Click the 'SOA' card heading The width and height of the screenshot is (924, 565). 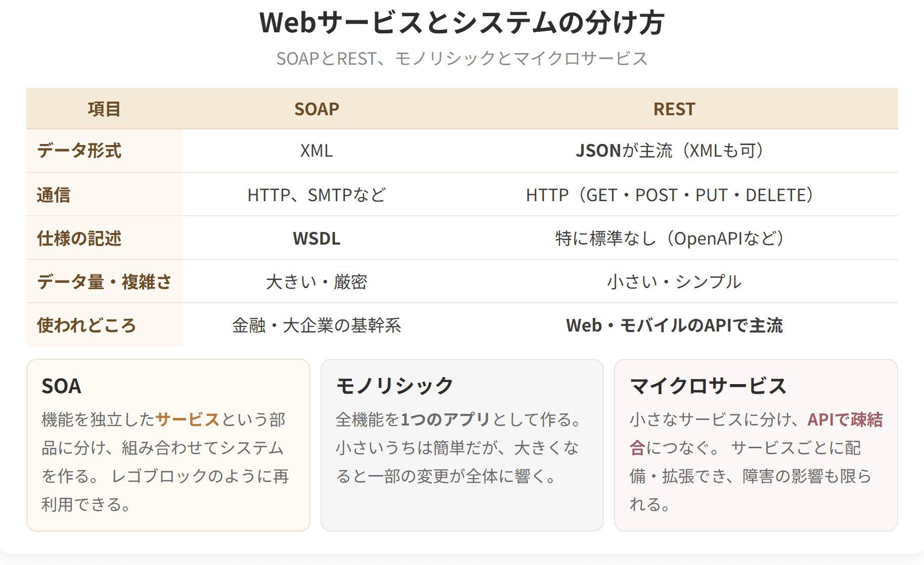(61, 386)
